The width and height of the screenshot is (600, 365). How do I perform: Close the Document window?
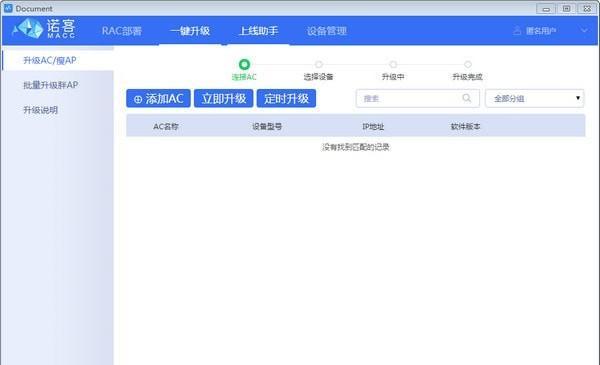point(587,8)
